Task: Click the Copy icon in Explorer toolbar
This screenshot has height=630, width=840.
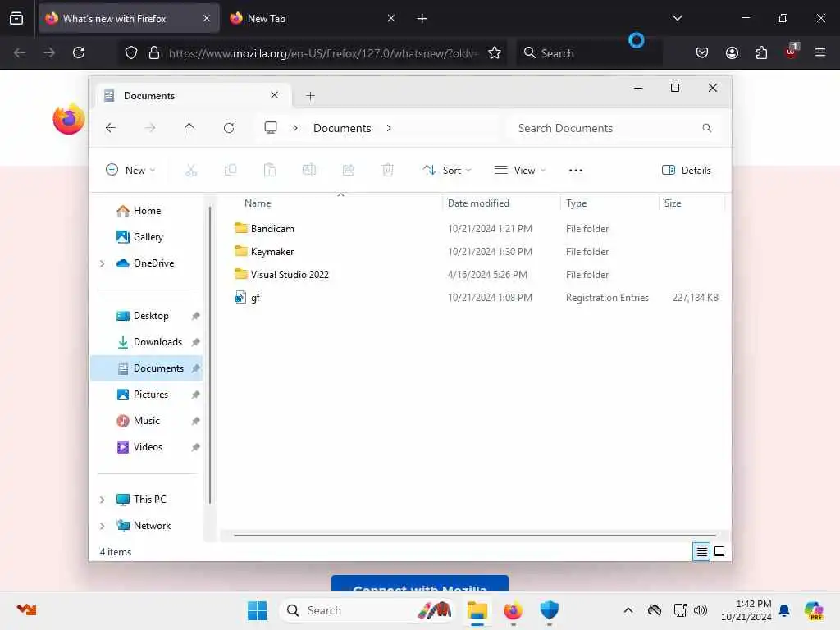Action: (231, 171)
